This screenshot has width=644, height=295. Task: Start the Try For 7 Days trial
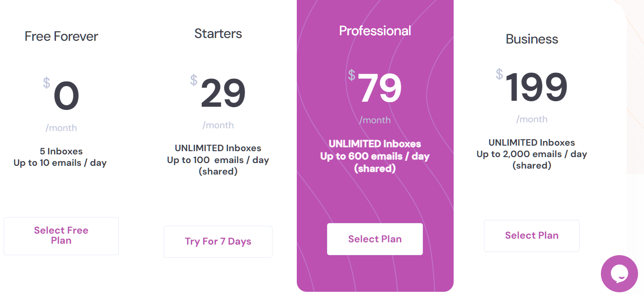(x=218, y=242)
